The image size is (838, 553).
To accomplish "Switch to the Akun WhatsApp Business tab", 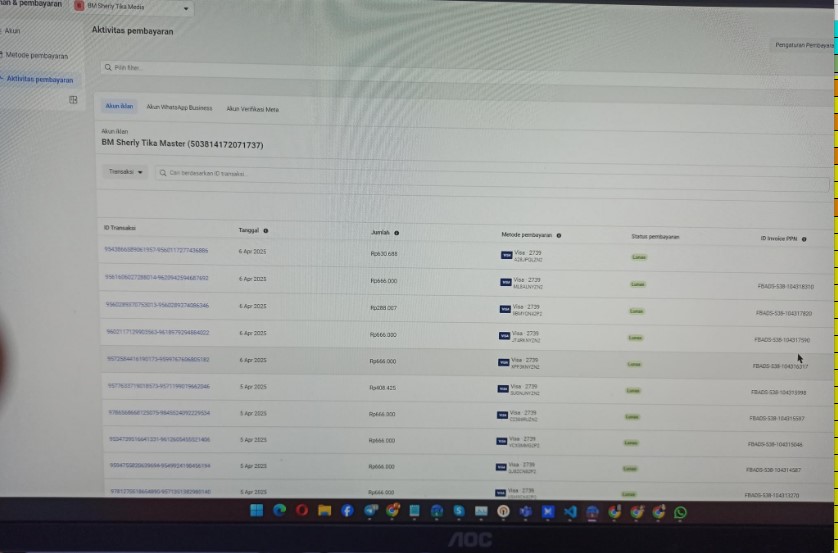I will click(179, 107).
